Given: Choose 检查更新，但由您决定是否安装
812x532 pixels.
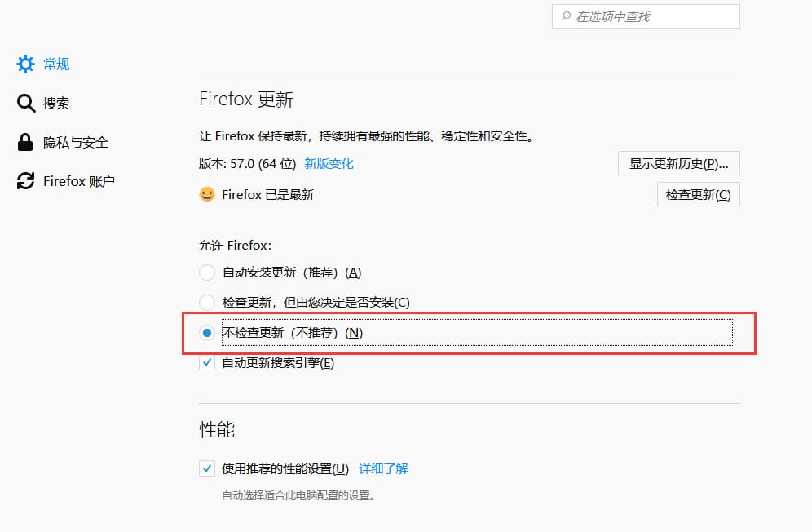Looking at the screenshot, I should tap(206, 302).
